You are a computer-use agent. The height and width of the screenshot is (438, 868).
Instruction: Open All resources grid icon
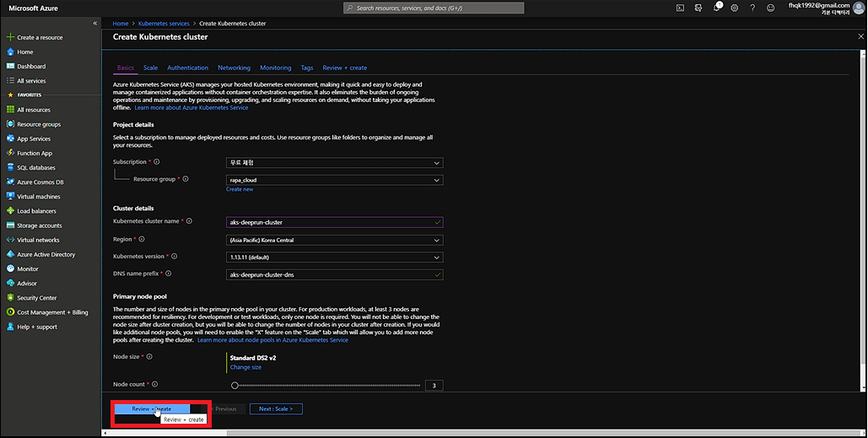10,110
